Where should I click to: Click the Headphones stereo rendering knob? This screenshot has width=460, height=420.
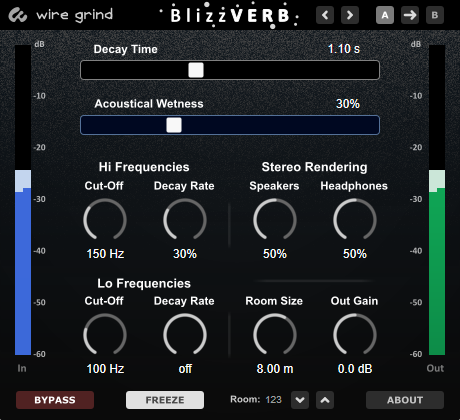pyautogui.click(x=355, y=220)
